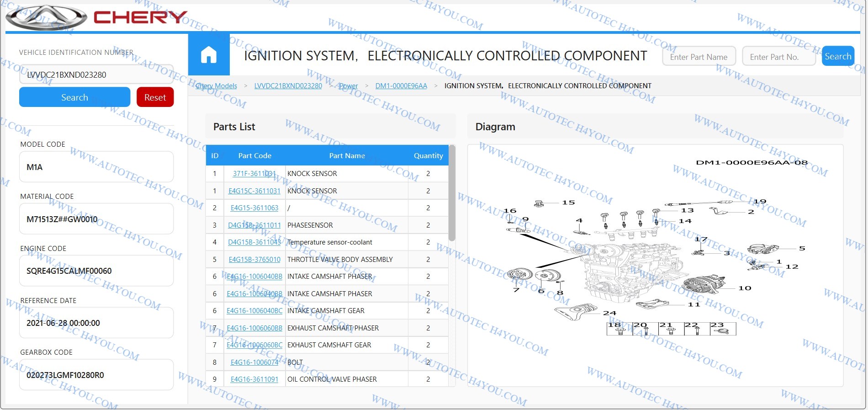The width and height of the screenshot is (868, 410).
Task: Open part code E4G15B-3765010 link
Action: [254, 260]
